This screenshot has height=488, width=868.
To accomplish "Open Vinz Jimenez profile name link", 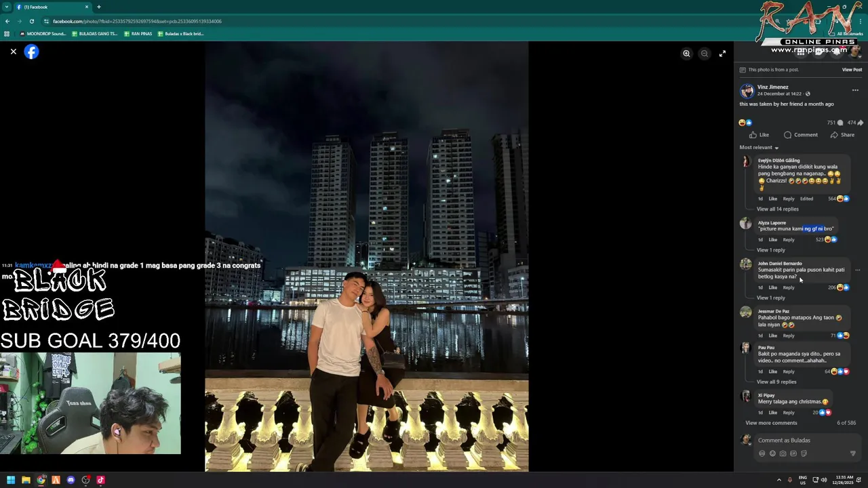I will (x=772, y=87).
